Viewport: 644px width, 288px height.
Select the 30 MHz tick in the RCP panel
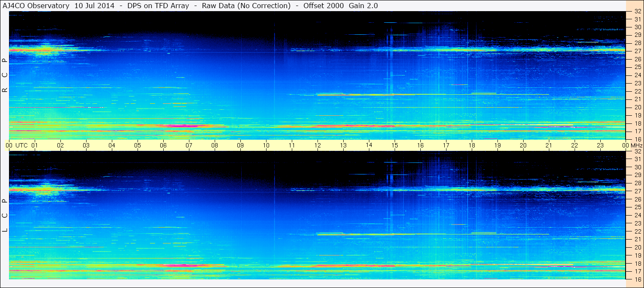click(x=637, y=27)
